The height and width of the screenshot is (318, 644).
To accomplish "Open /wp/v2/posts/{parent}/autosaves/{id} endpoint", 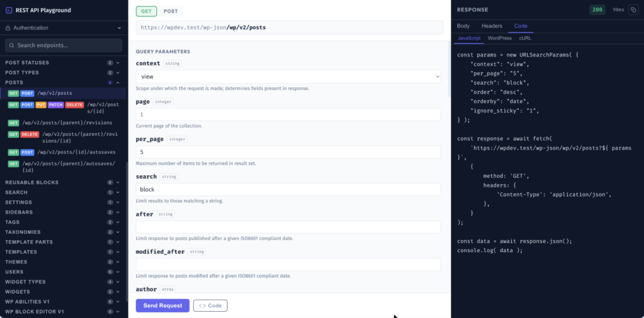I will (64, 167).
